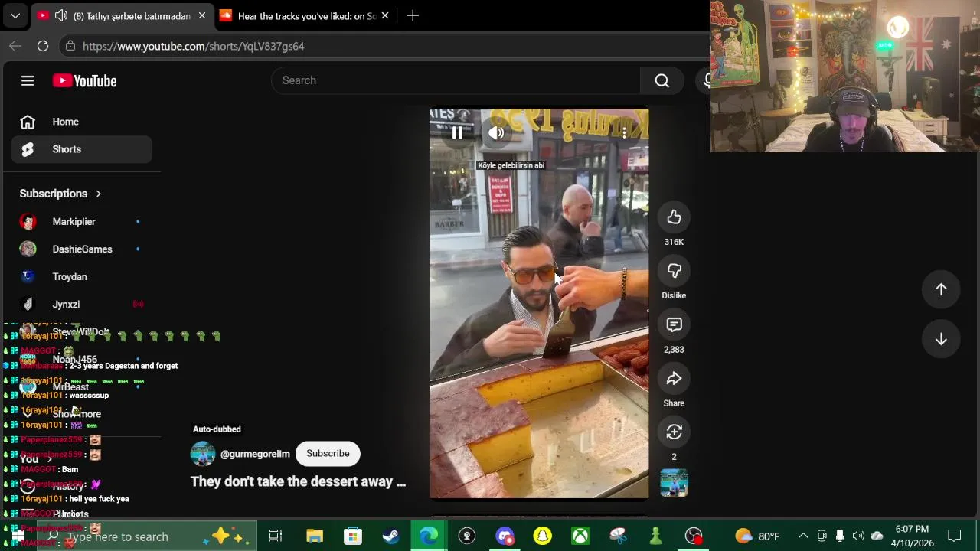980x551 pixels.
Task: Click the Markiplier avatar icon
Action: (x=28, y=221)
